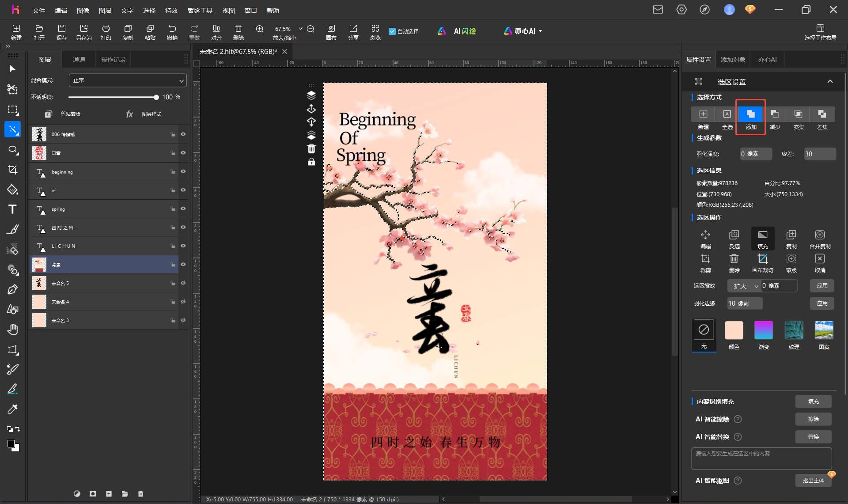Click the AI prompt text input box
This screenshot has height=504, width=848.
coord(761,459)
